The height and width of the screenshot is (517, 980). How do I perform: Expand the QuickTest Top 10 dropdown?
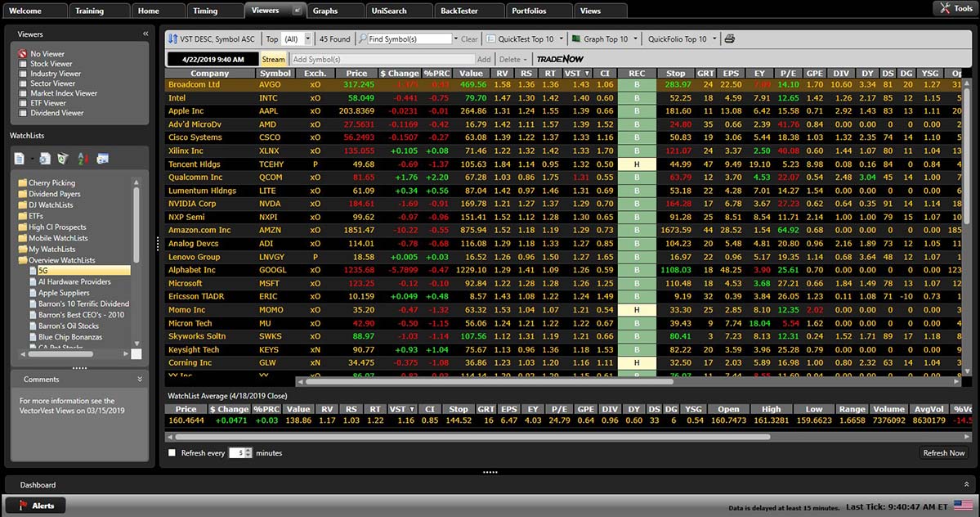tap(562, 39)
